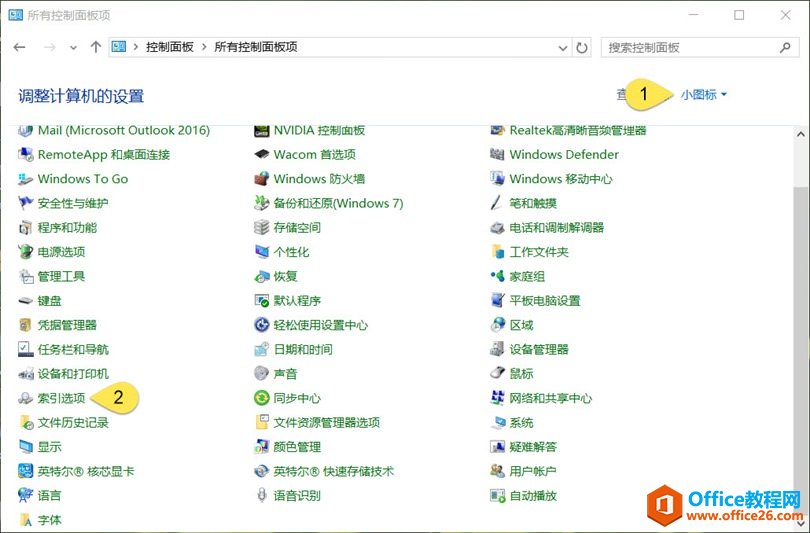Click the RemoteApp 和桌面连接 icon
The width and height of the screenshot is (810, 533).
tap(25, 154)
